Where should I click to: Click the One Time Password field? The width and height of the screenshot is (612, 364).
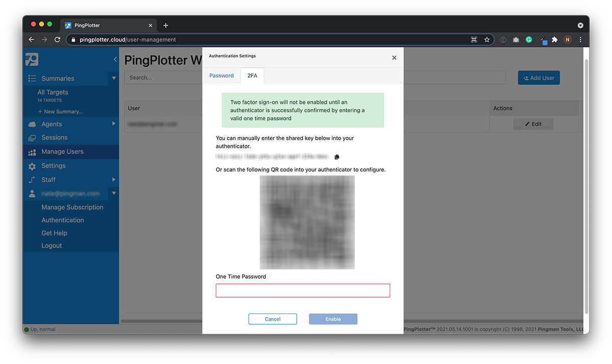[302, 291]
